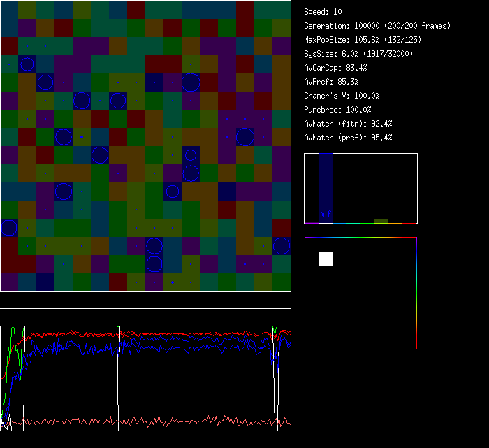Select the small blue circle nearest the grid's top-left corner

[x=27, y=64]
